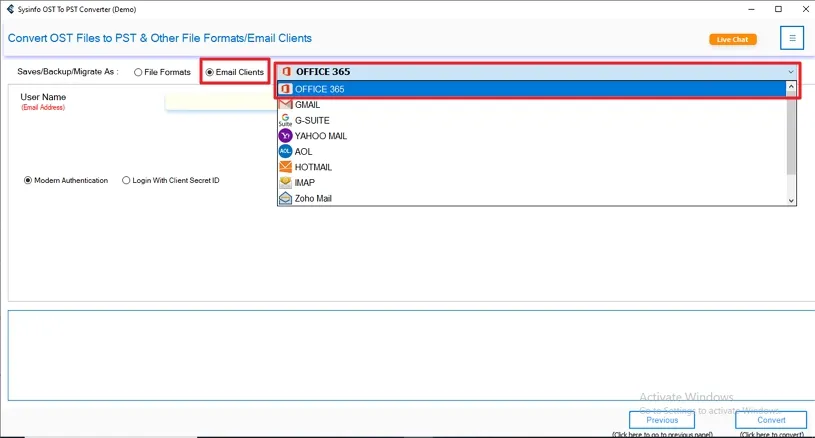
Task: Click the purple Yahoo Mail icon
Action: (285, 136)
